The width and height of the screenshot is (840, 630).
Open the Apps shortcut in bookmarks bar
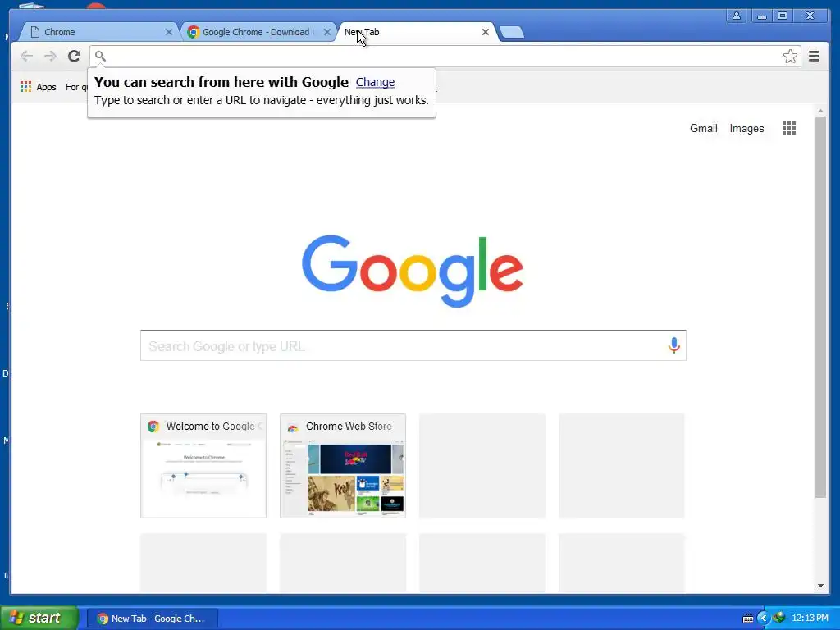[x=38, y=87]
